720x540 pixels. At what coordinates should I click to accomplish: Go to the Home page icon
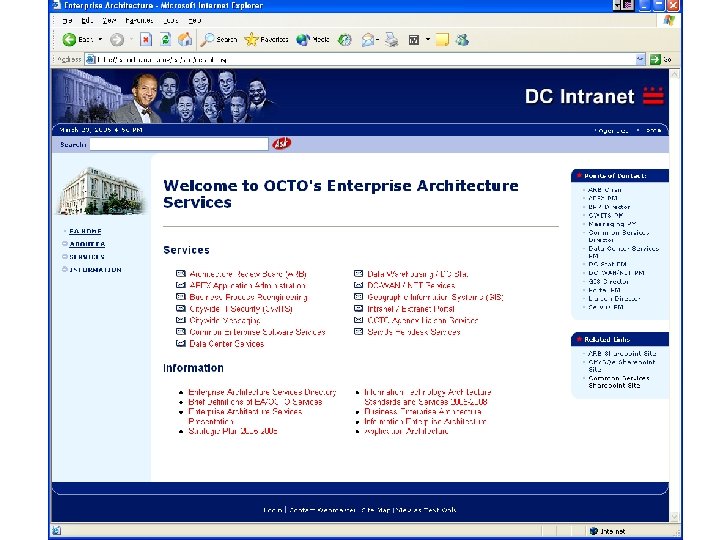[x=185, y=40]
